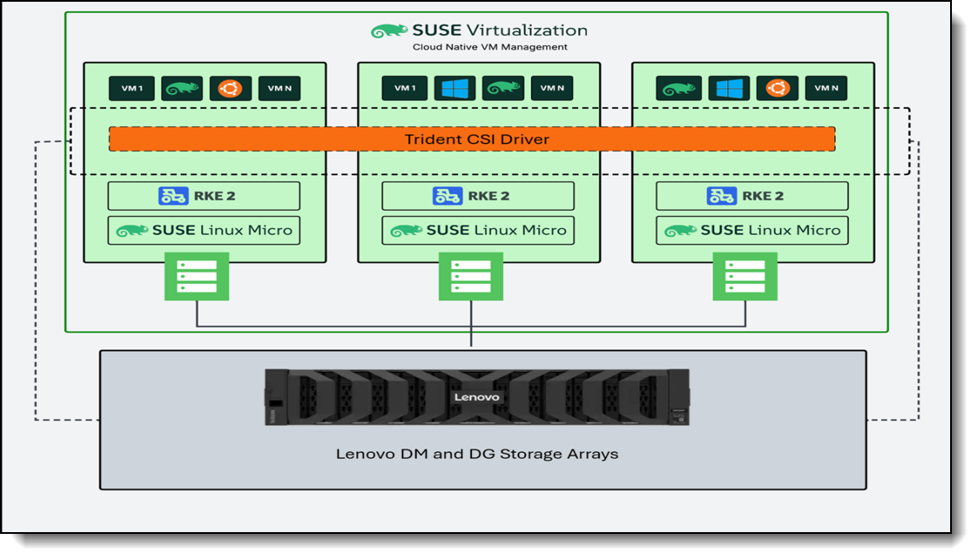Click the green server icon under the middle node

point(471,276)
